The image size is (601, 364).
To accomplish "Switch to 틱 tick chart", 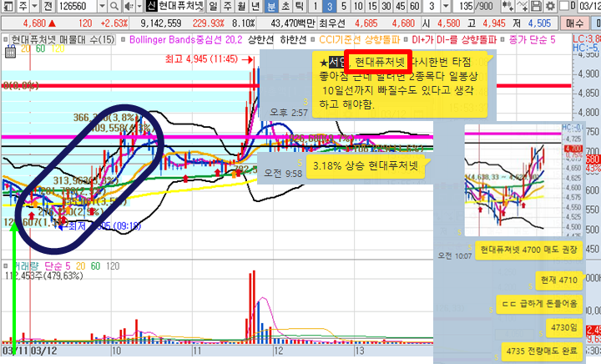I will 300,6.
